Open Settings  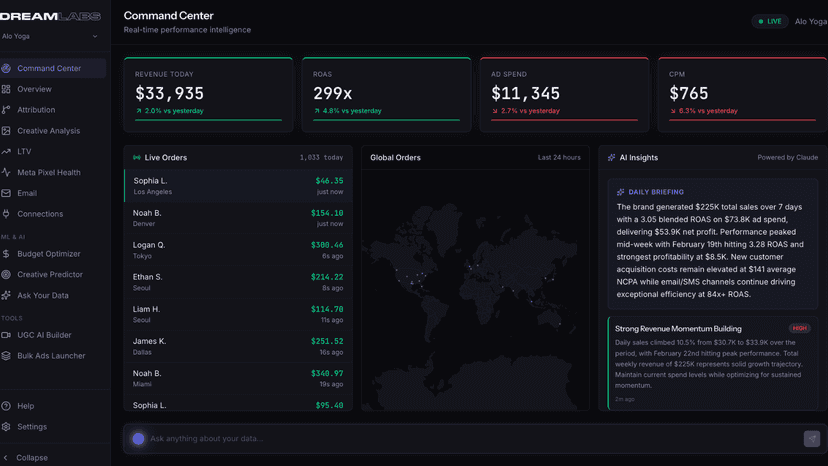coord(53,427)
